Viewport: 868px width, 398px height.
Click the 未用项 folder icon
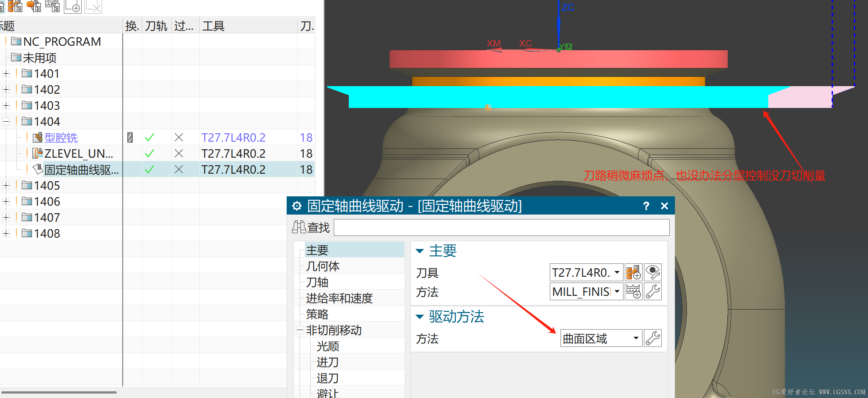16,57
